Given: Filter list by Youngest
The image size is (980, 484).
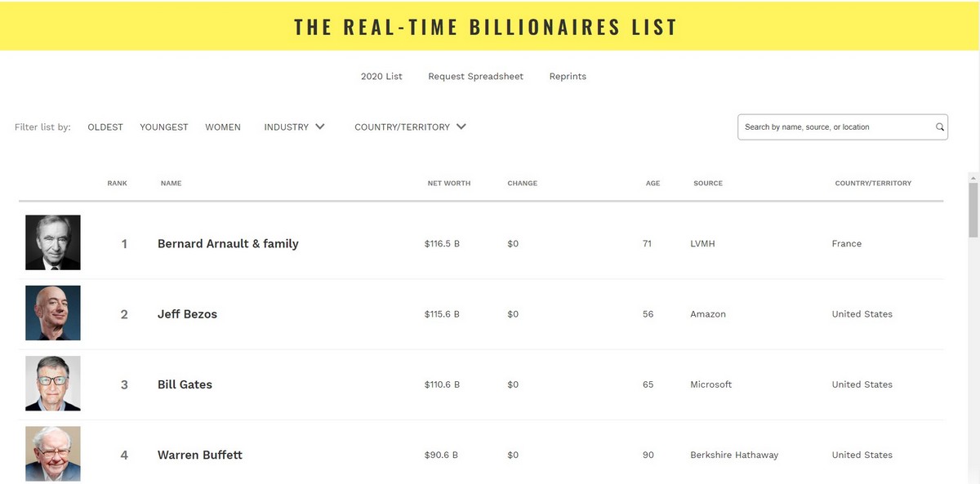Looking at the screenshot, I should tap(164, 127).
